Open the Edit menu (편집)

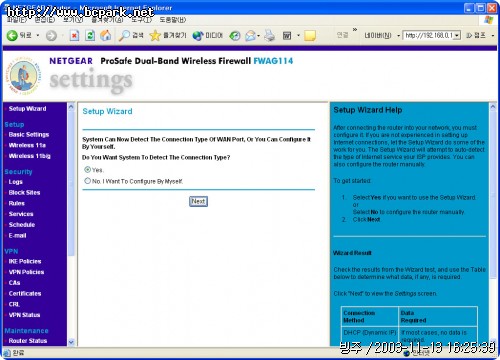click(45, 20)
